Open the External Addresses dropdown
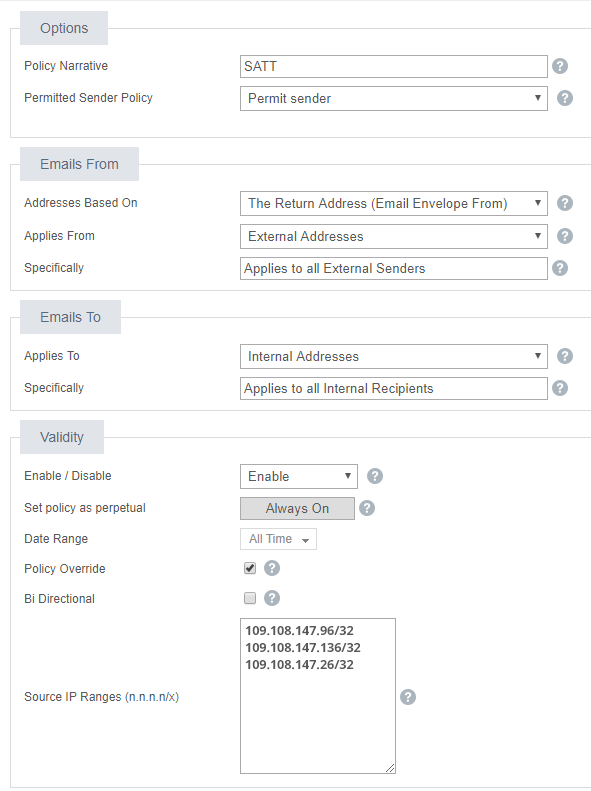Image resolution: width=591 pixels, height=791 pixels. coord(394,236)
